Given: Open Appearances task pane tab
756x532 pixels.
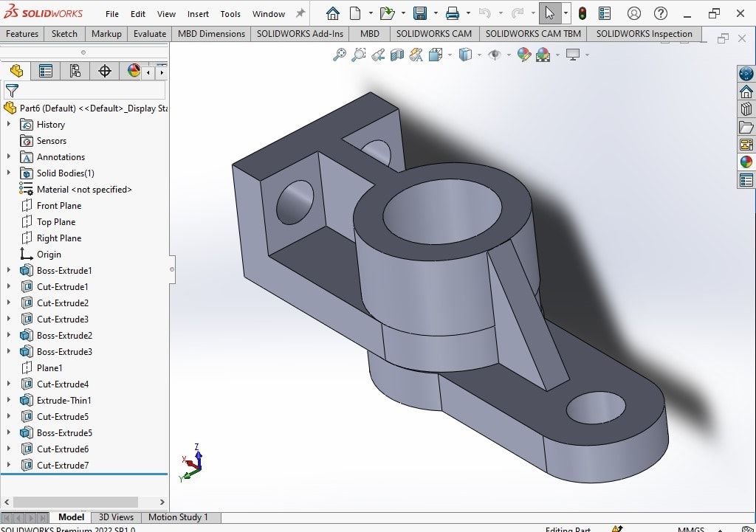Looking at the screenshot, I should click(746, 162).
